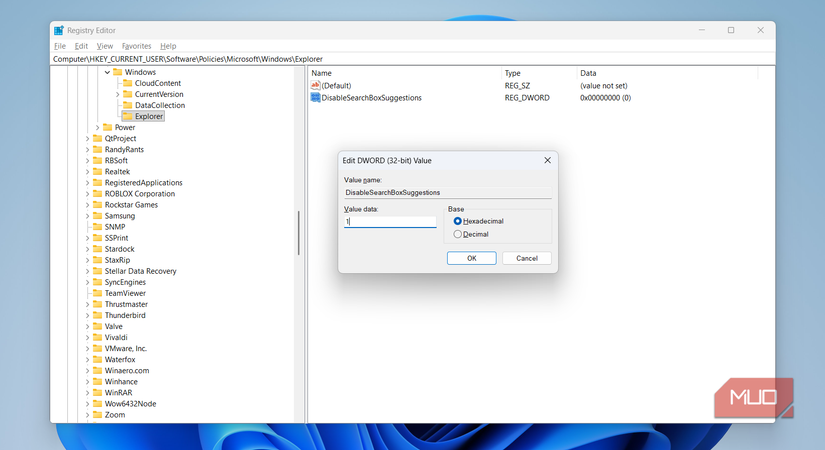Click the (Default) string value icon
The height and width of the screenshot is (450, 825).
[315, 85]
